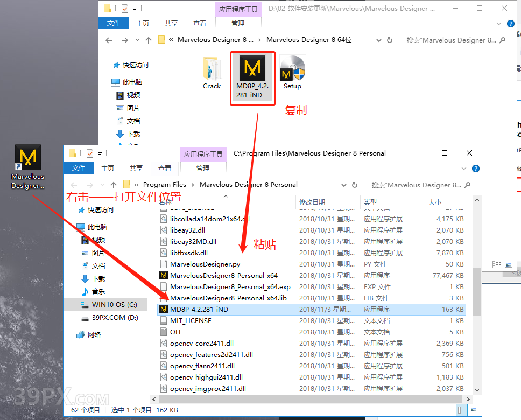This screenshot has height=420, width=521.
Task: Click Program Files breadcrumb in front window
Action: [x=165, y=185]
